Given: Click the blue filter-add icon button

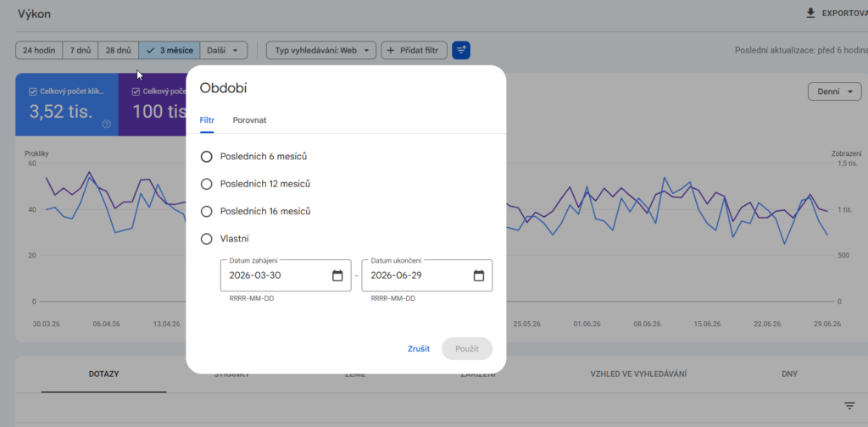Looking at the screenshot, I should point(461,50).
